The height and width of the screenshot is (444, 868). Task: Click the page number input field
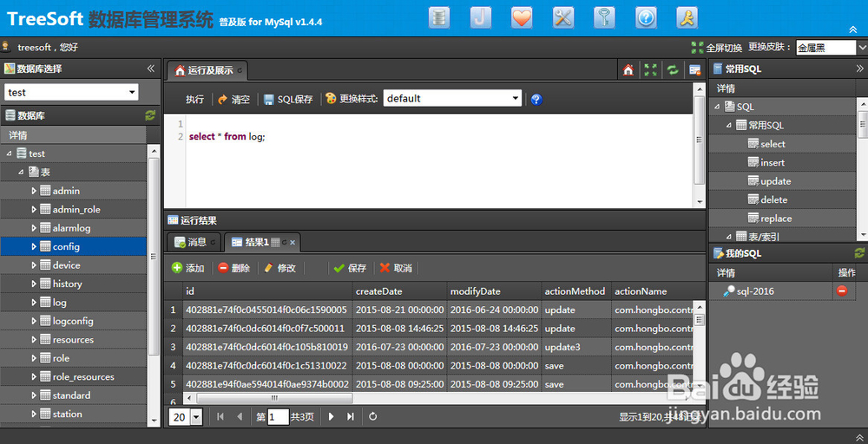pos(279,417)
